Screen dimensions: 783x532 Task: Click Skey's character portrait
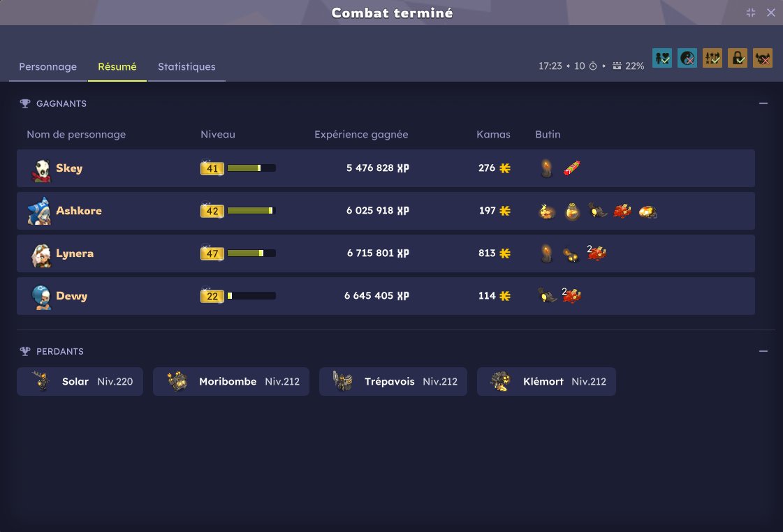tap(41, 170)
